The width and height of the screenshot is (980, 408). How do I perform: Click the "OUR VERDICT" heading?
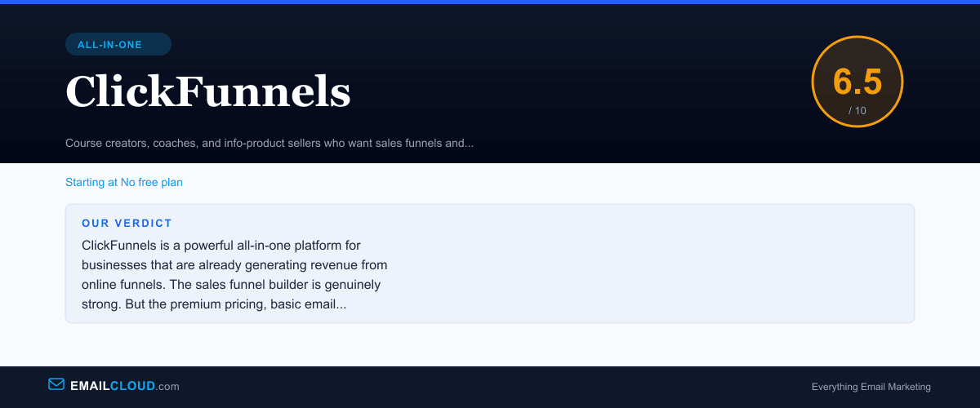[x=127, y=223]
